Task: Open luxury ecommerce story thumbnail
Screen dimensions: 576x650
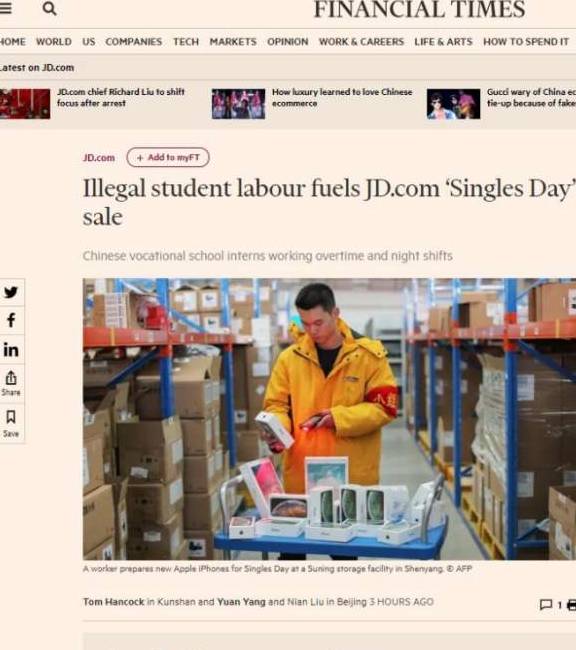Action: coord(238,104)
